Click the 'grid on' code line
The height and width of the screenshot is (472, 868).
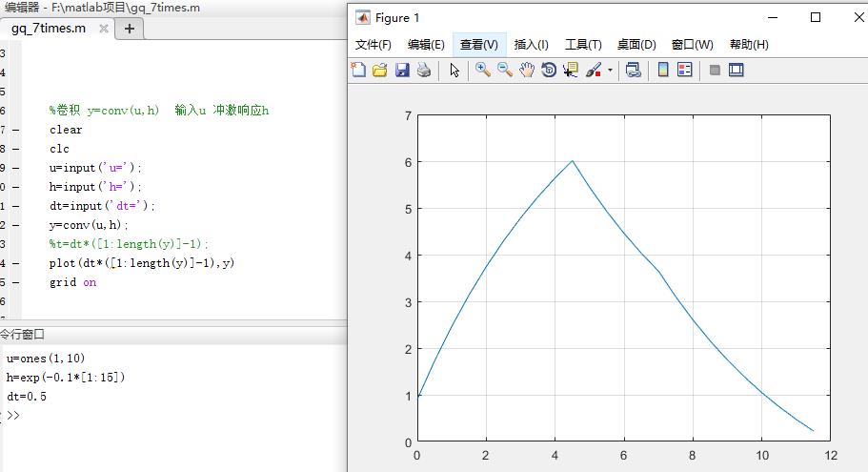(x=72, y=282)
